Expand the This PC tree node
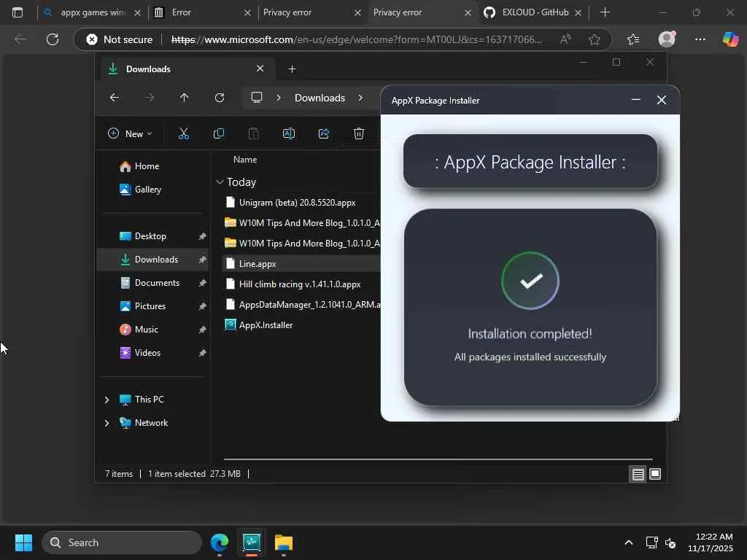Viewport: 747px width, 560px height. 107,400
